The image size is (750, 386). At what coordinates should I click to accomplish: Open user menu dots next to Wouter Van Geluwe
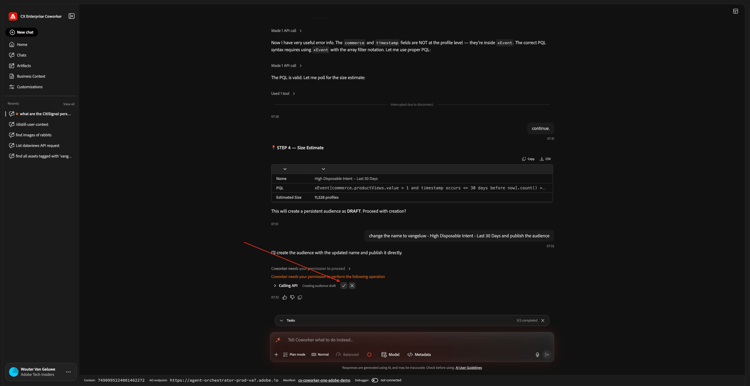[x=68, y=372]
